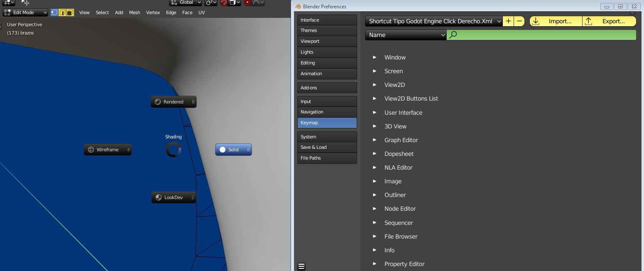Add a new keymap preset
The width and height of the screenshot is (644, 271).
(509, 21)
